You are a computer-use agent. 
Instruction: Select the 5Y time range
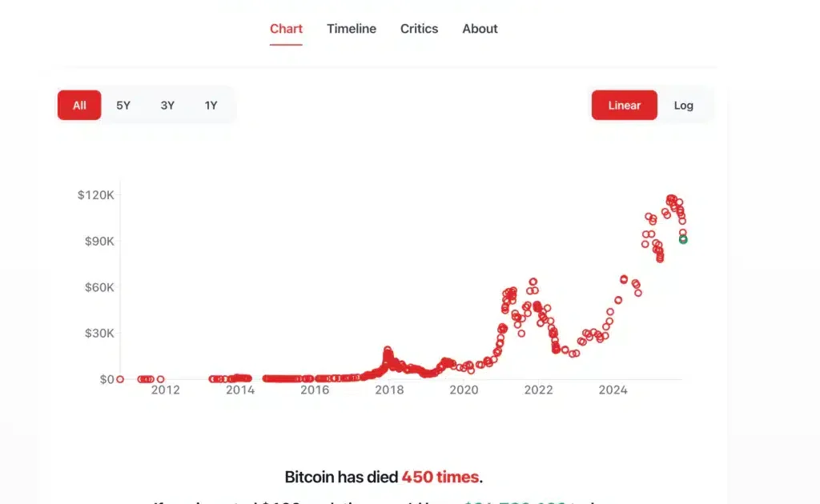(123, 105)
